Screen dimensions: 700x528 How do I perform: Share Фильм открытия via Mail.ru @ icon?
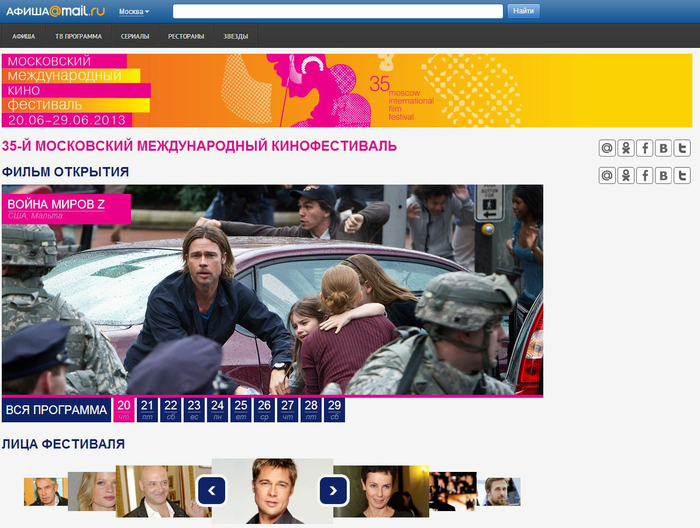[x=607, y=175]
